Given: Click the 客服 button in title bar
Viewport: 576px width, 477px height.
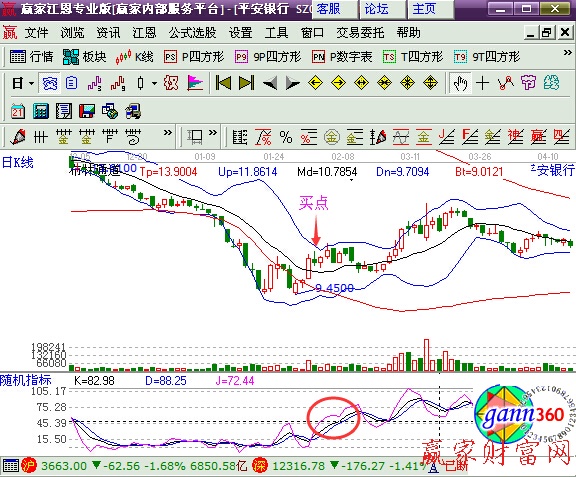Looking at the screenshot, I should coord(334,9).
